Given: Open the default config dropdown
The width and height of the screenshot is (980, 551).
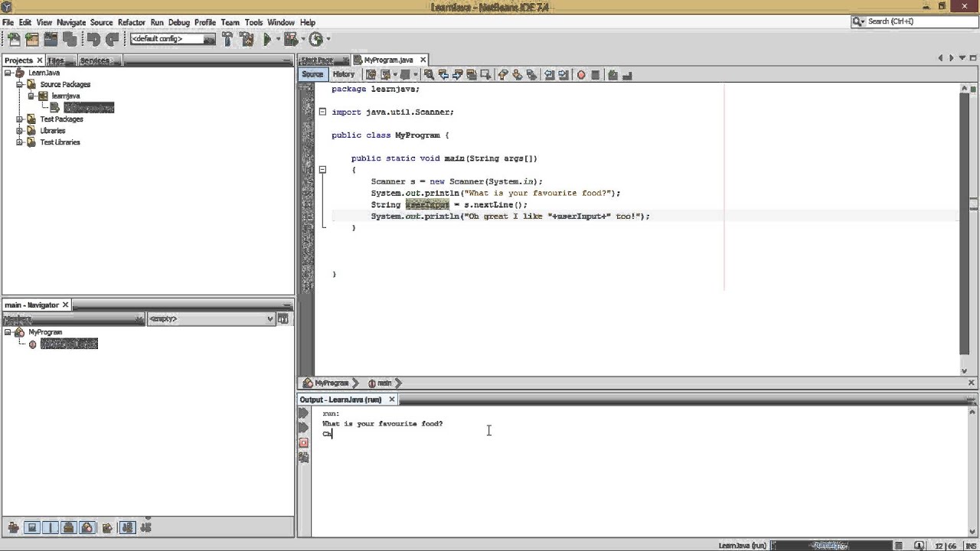Looking at the screenshot, I should coord(173,39).
